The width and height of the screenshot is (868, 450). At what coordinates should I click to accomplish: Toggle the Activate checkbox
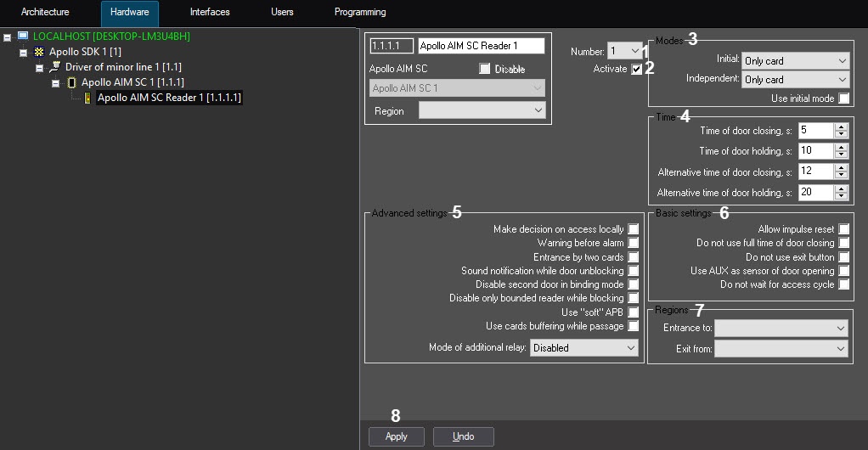pos(636,70)
